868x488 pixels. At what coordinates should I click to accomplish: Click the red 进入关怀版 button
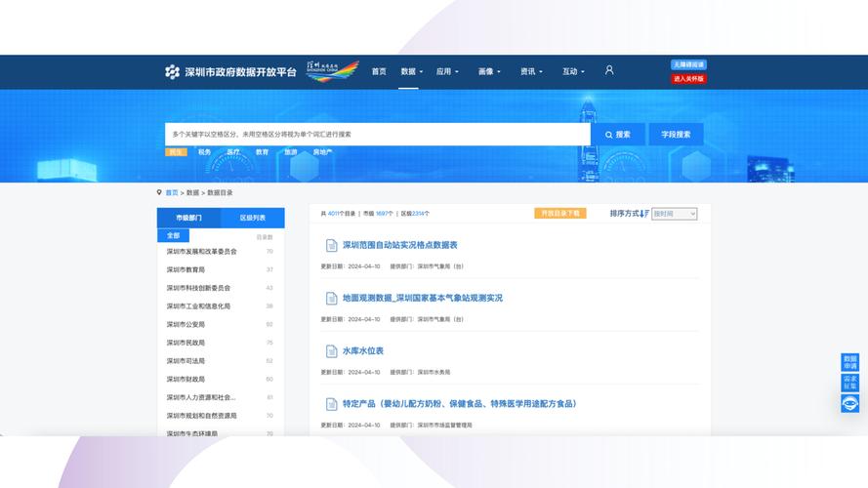click(x=688, y=78)
